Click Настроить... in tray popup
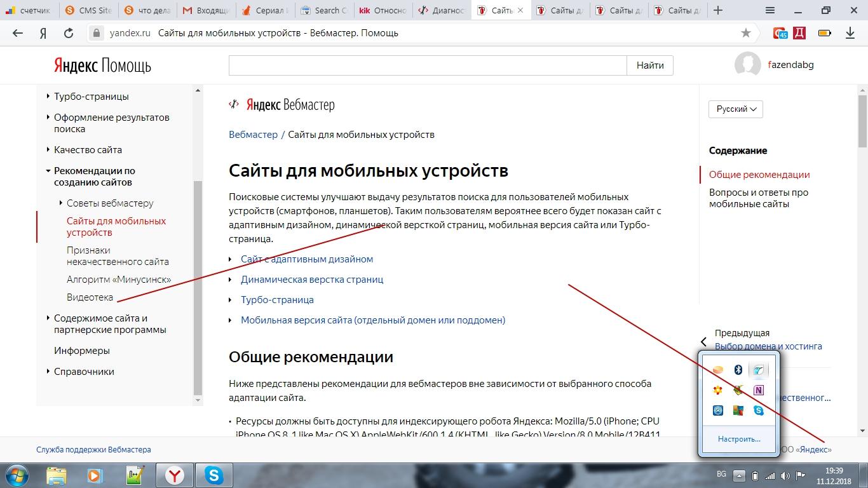 pos(739,439)
